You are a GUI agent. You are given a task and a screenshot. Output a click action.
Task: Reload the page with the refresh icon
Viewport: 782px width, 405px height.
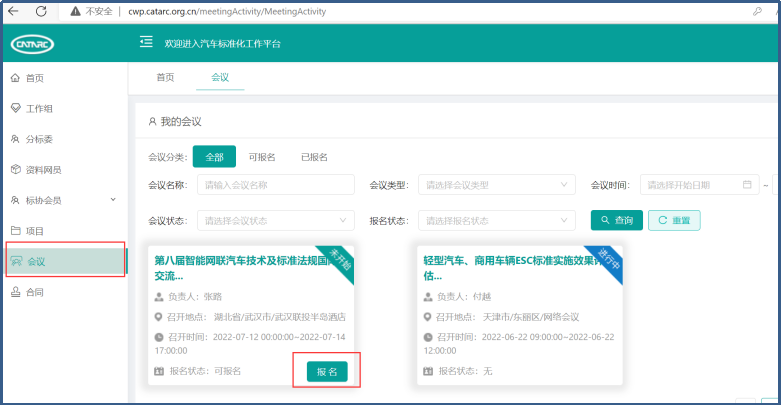41,10
